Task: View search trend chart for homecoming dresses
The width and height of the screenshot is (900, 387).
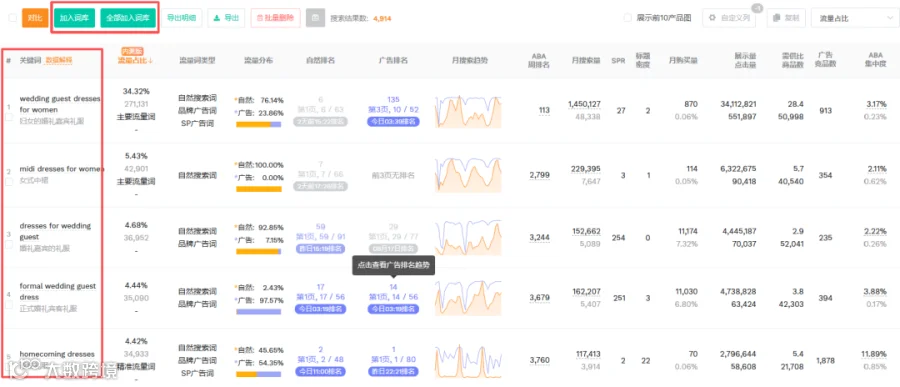Action: coord(468,360)
